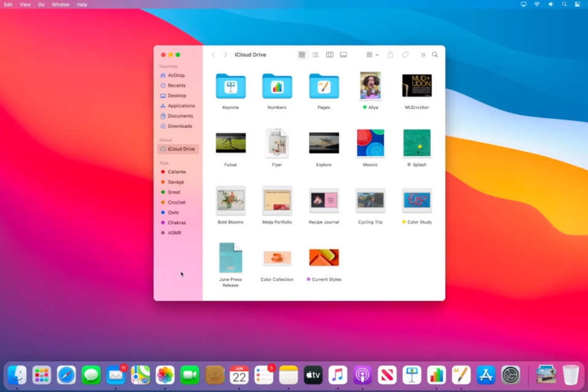Switch to list view in Finder toolbar
This screenshot has height=392, width=588.
315,55
